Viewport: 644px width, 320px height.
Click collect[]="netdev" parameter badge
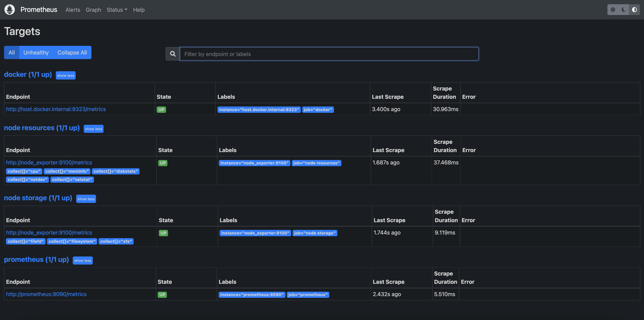tap(27, 179)
